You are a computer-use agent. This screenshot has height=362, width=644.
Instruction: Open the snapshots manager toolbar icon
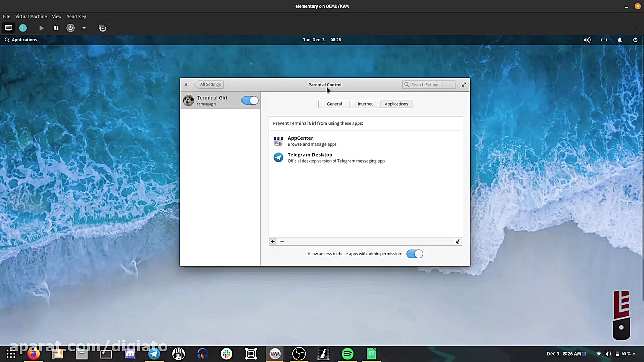(102, 28)
